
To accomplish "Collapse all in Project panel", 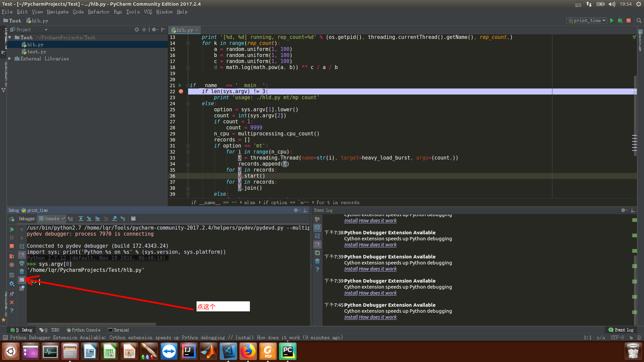I will (x=144, y=29).
